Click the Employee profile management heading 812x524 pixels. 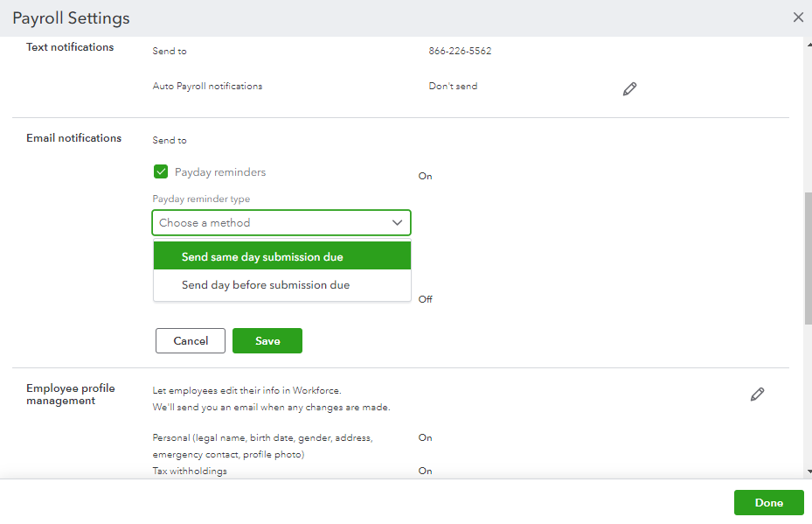tap(71, 395)
